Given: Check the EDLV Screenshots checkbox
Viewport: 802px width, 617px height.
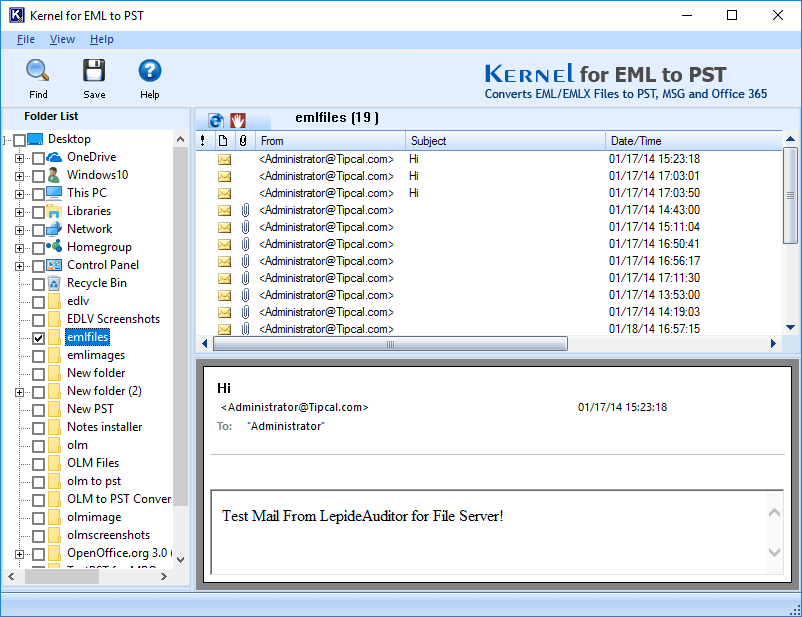Looking at the screenshot, I should 38,320.
